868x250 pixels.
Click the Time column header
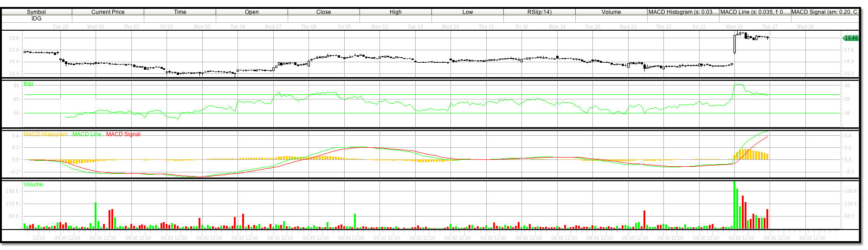pos(180,12)
